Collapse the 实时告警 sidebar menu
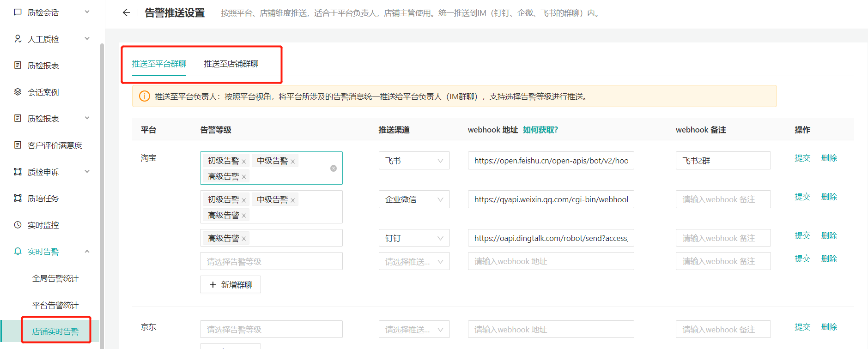 pos(87,251)
